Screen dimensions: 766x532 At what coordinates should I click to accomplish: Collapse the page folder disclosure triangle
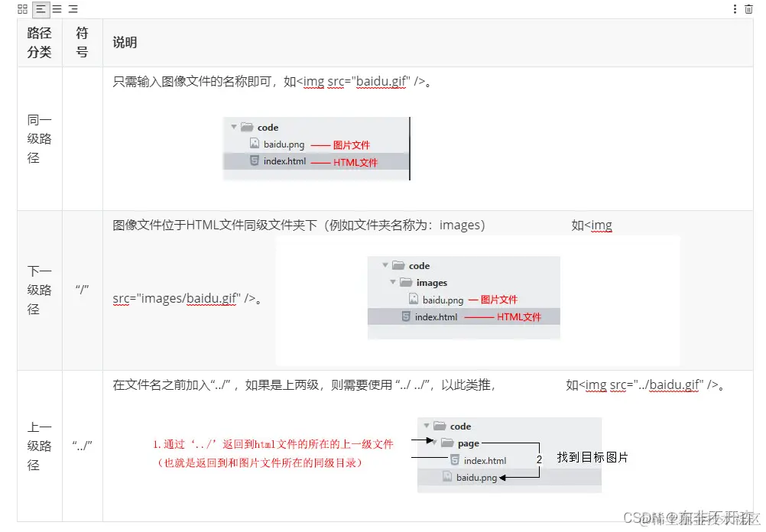point(436,443)
